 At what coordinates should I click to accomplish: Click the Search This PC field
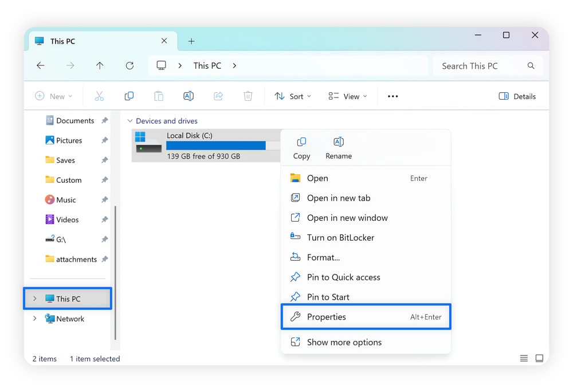[x=481, y=66]
